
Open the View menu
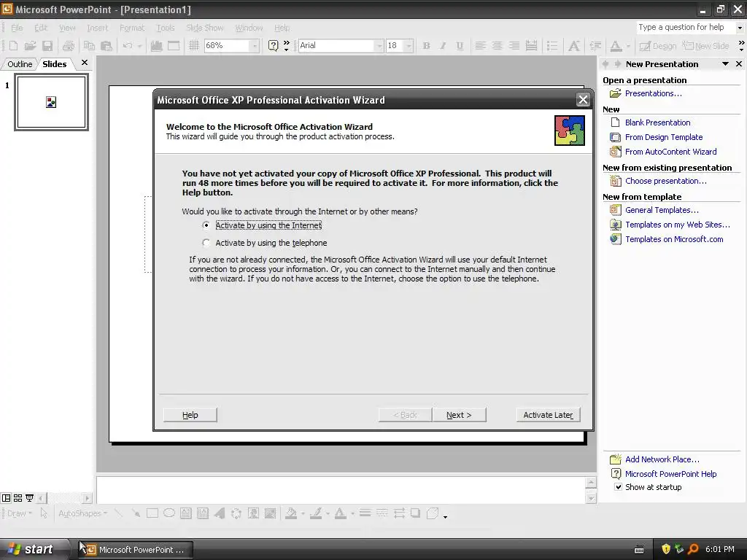[x=67, y=28]
